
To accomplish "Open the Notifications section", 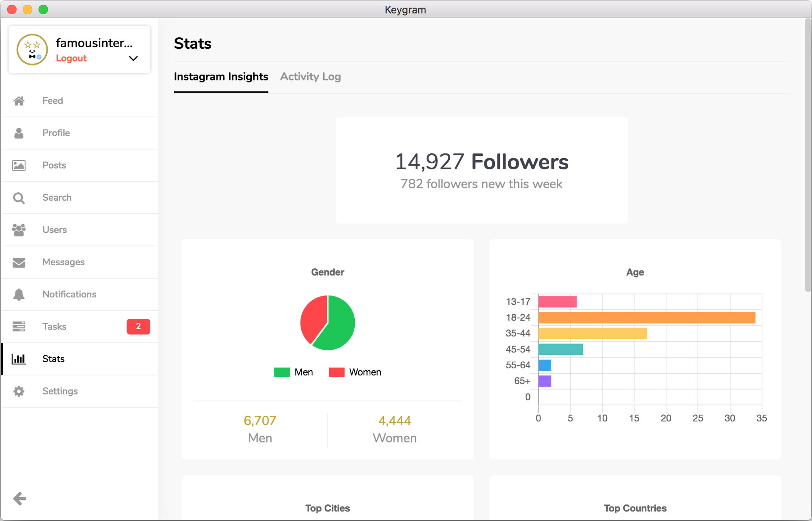I will coord(80,295).
